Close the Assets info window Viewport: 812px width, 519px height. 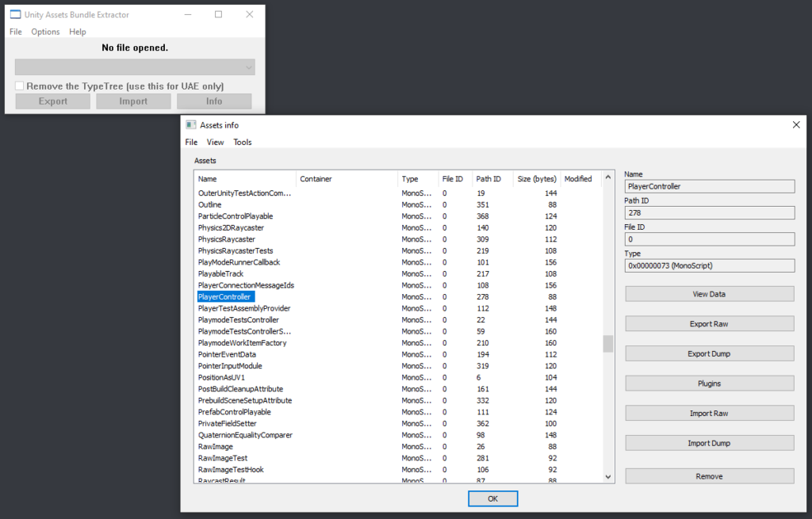[796, 124]
